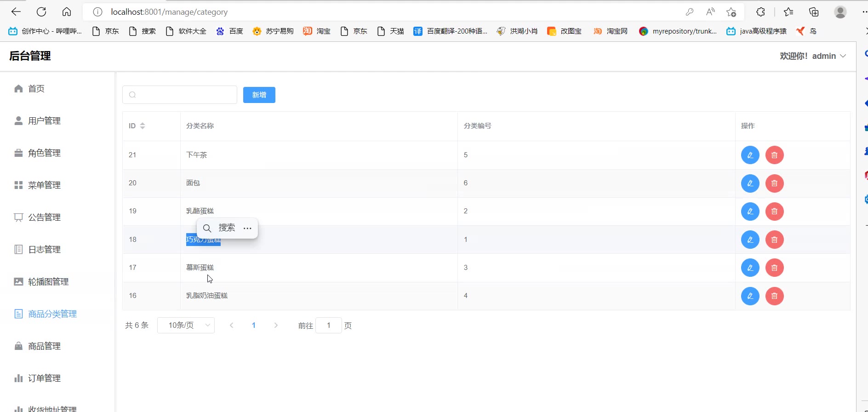Edit the 乳脂奶油蛋糕 category row
This screenshot has height=412, width=868.
point(750,296)
